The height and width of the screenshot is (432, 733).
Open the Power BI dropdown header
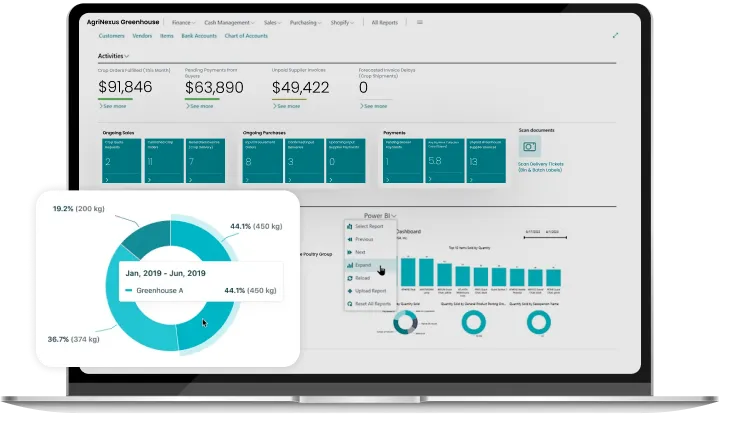pyautogui.click(x=380, y=215)
